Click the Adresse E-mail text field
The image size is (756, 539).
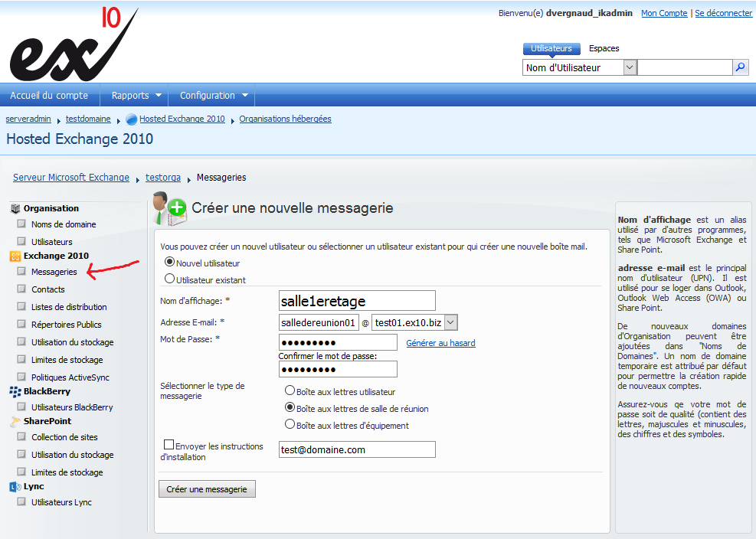click(x=319, y=322)
